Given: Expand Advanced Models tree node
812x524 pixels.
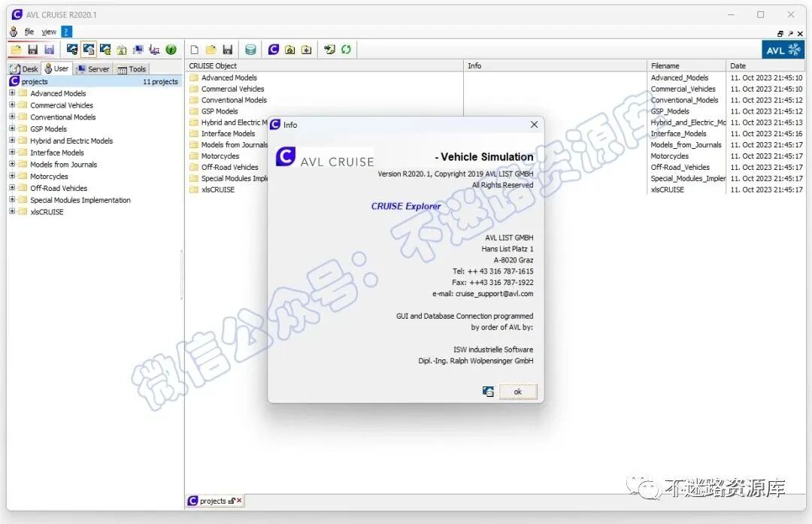Looking at the screenshot, I should pyautogui.click(x=12, y=92).
